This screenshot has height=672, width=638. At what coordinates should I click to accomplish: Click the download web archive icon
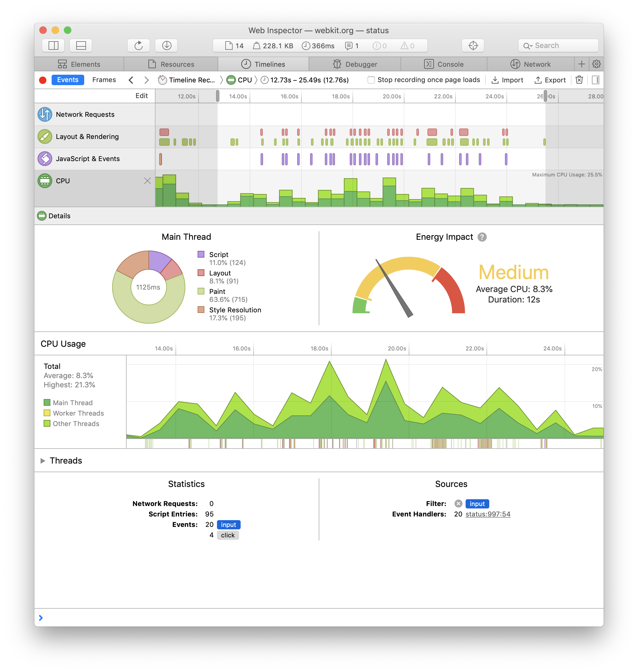(166, 45)
